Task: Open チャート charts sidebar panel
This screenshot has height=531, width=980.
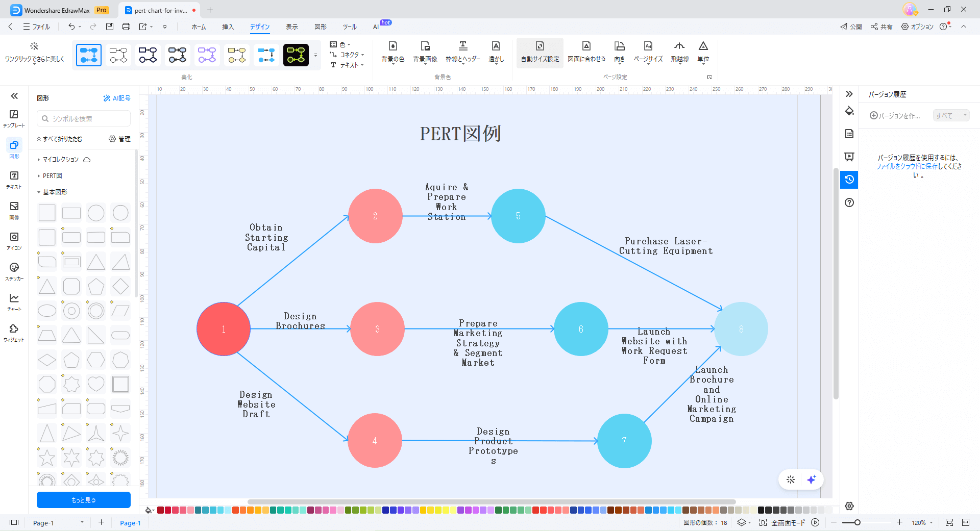Action: coord(14,302)
